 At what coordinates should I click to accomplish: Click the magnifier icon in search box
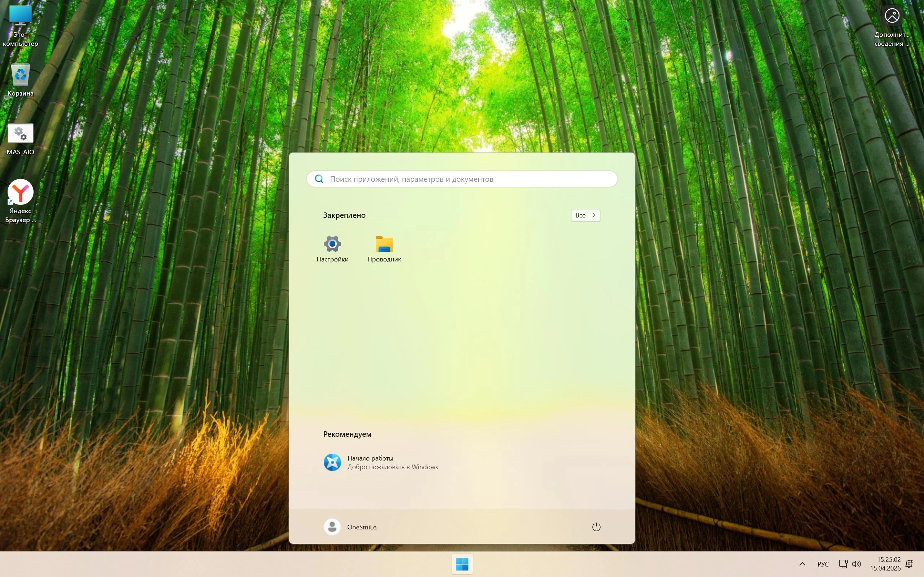coord(319,179)
